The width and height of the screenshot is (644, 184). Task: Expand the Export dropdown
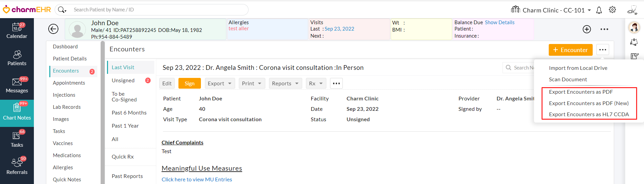(x=220, y=84)
